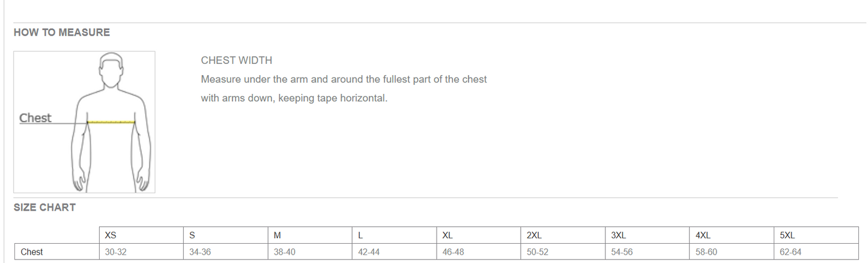Select the 5XL size column header
Screen dimensions: 868x263
pyautogui.click(x=817, y=235)
